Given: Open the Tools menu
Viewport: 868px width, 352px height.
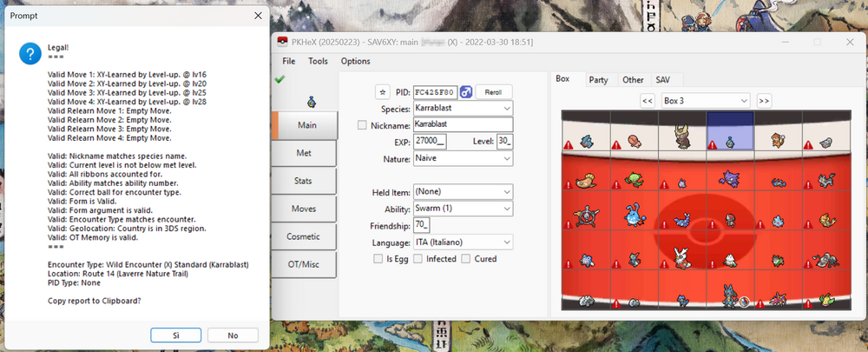Looking at the screenshot, I should [x=318, y=61].
